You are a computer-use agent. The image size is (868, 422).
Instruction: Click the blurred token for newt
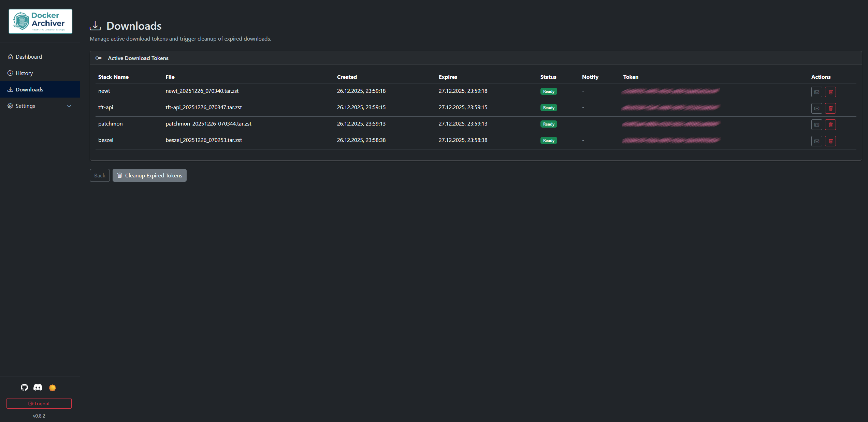670,91
